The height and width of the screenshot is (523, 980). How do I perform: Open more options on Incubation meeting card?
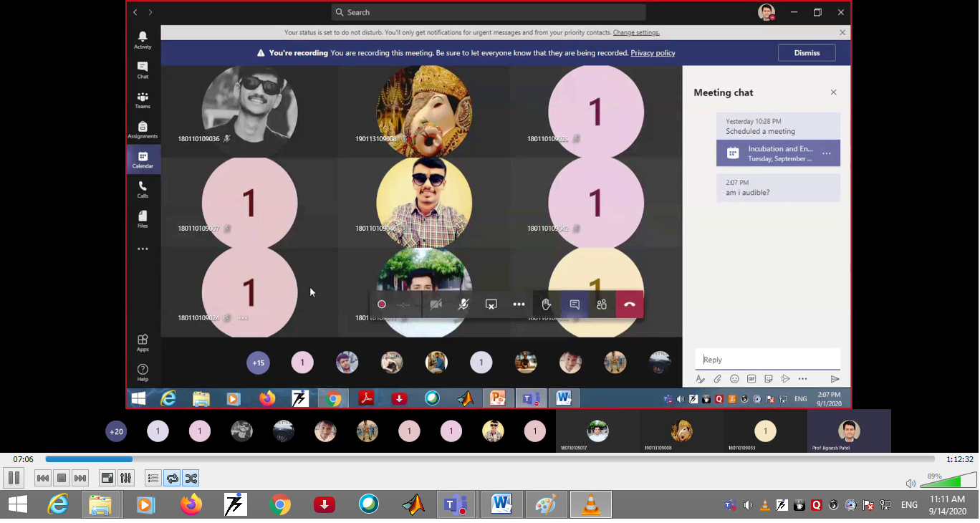827,153
